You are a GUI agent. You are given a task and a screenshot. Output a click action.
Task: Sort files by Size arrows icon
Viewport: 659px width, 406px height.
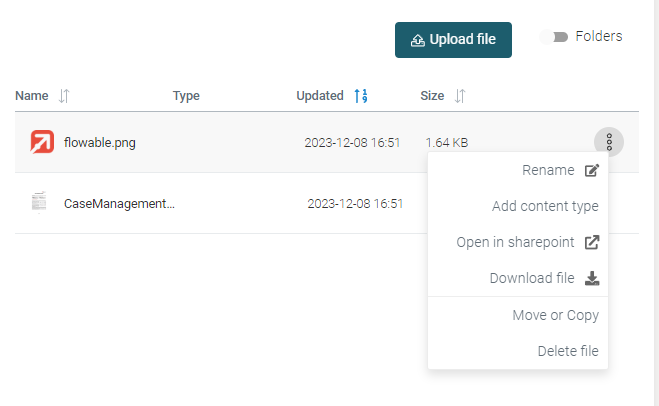[x=460, y=96]
